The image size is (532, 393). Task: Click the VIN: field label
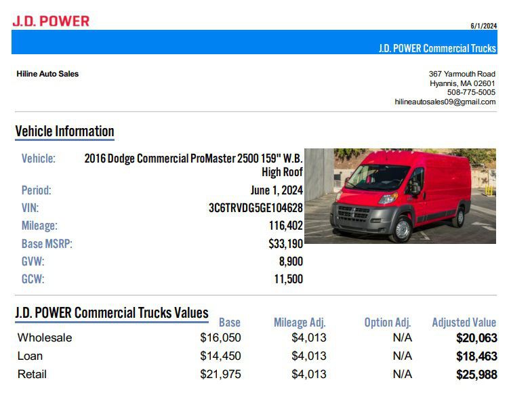click(30, 208)
